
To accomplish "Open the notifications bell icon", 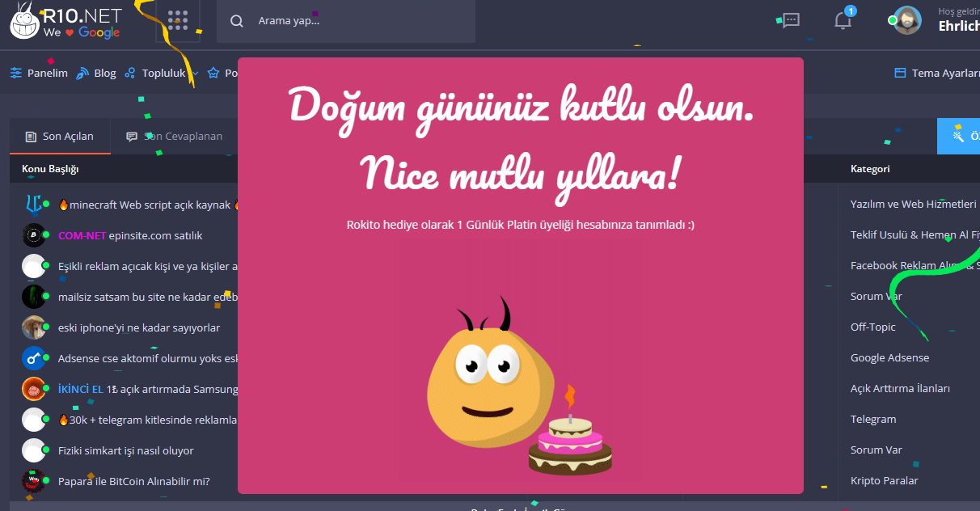I will coord(843,20).
